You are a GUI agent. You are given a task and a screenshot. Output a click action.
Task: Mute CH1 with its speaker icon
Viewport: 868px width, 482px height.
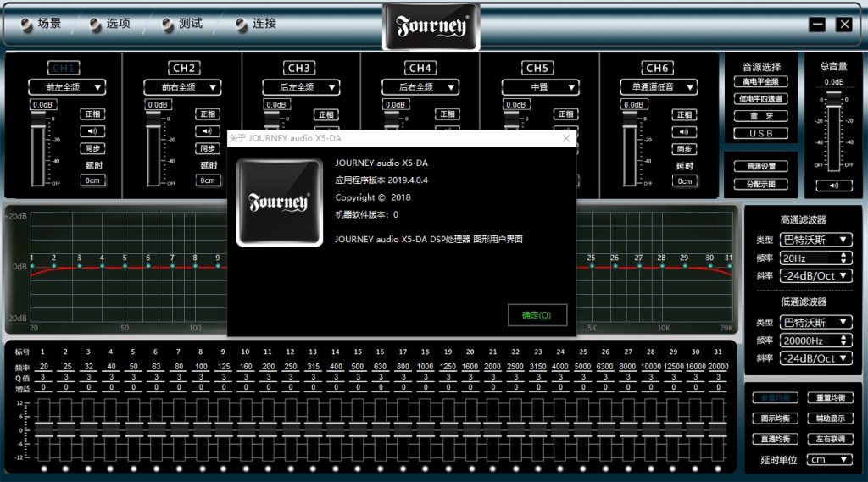pyautogui.click(x=92, y=131)
